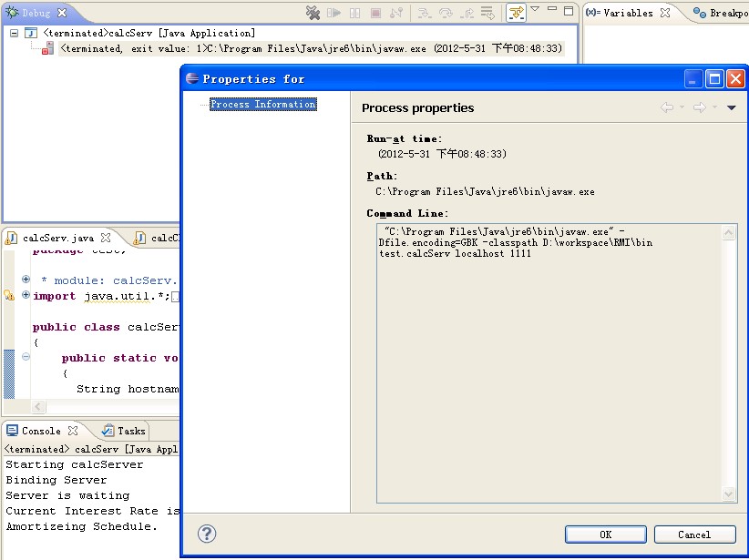Select the Console view tab
The height and width of the screenshot is (560, 749).
point(41,431)
